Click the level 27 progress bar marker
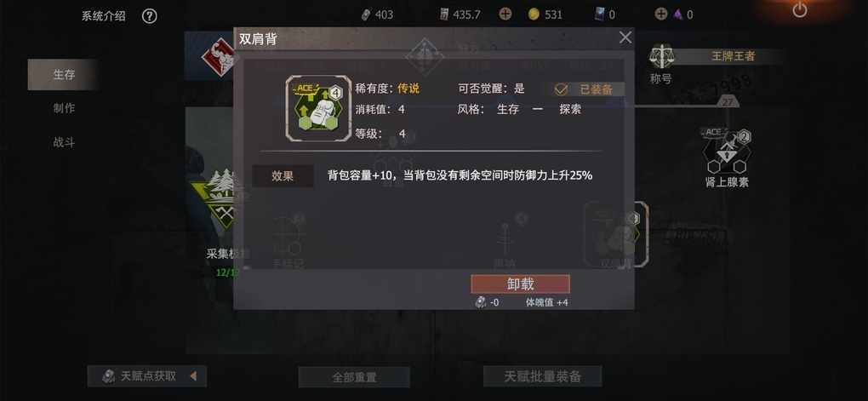This screenshot has height=401, width=868. coord(728,102)
